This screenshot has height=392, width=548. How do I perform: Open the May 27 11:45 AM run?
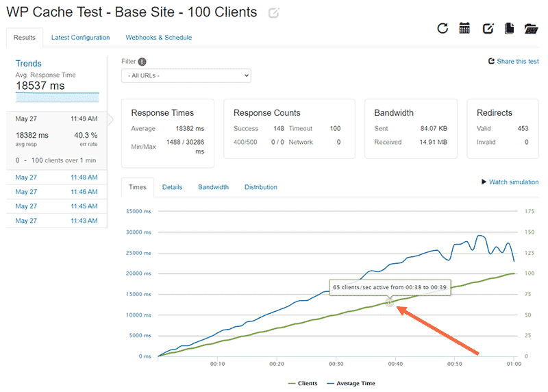(56, 206)
